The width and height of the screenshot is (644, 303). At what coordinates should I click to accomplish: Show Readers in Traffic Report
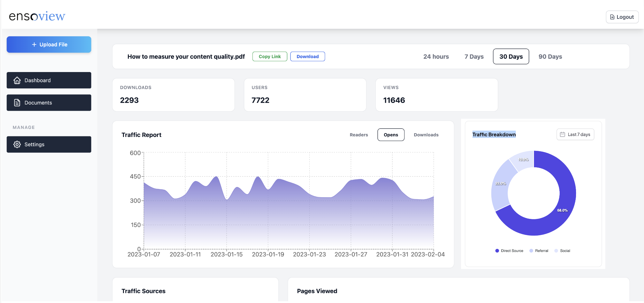tap(359, 135)
